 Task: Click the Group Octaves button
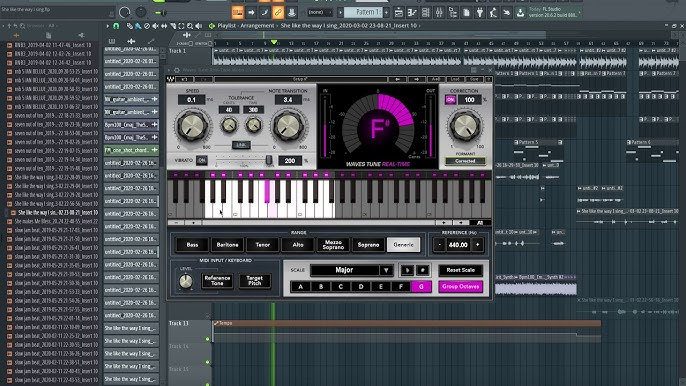tap(460, 287)
